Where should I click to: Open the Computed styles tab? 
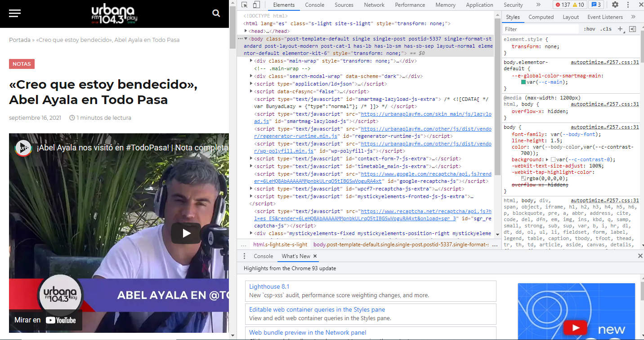[x=541, y=17]
